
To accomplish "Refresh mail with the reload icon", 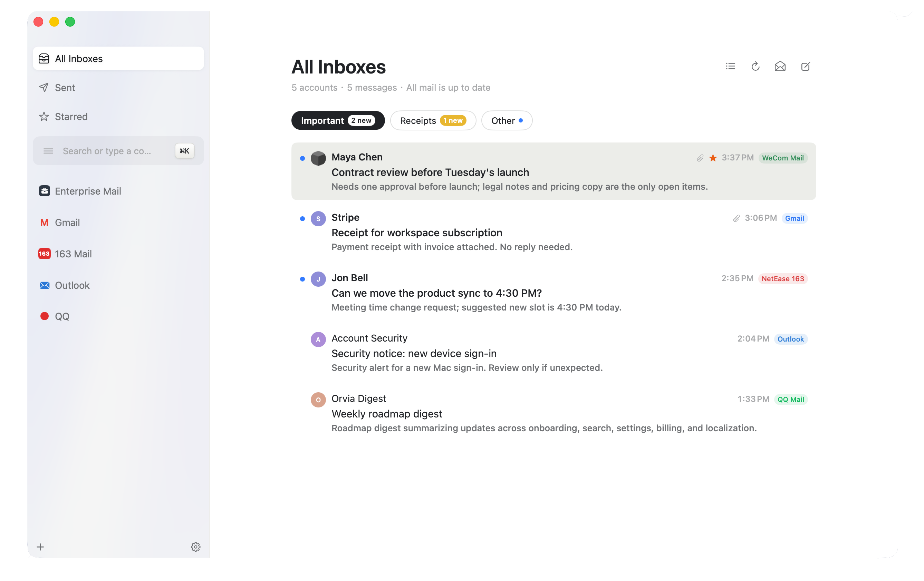I will [x=755, y=66].
